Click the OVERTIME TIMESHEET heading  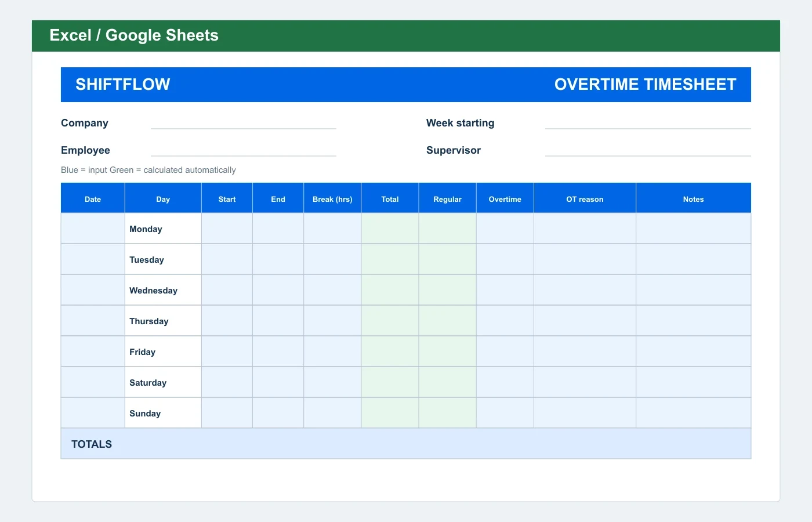(645, 85)
